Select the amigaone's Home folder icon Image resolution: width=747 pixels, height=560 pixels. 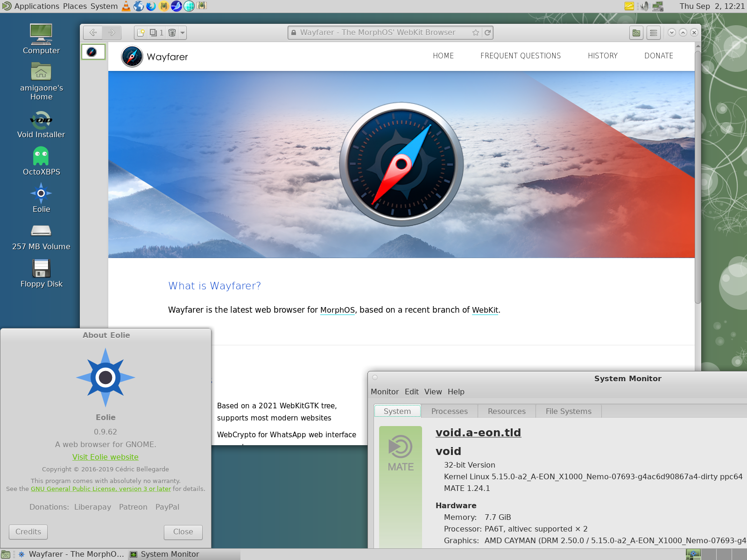41,82
